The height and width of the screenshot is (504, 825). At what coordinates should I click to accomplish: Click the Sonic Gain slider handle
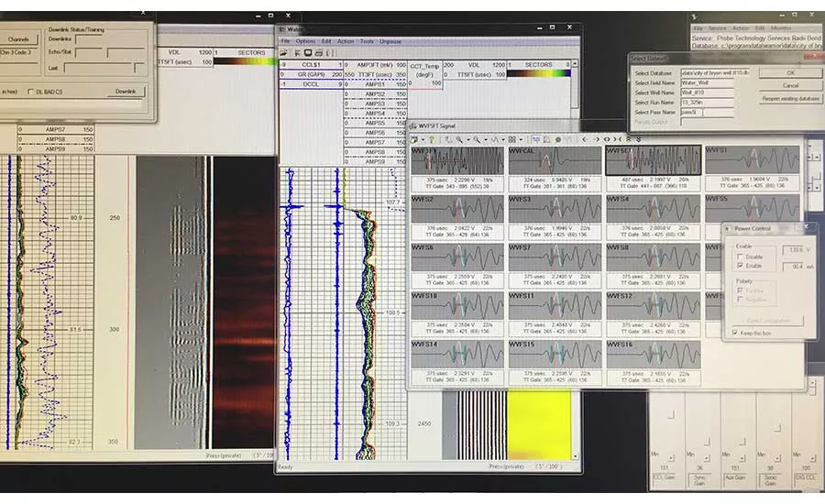point(778,428)
